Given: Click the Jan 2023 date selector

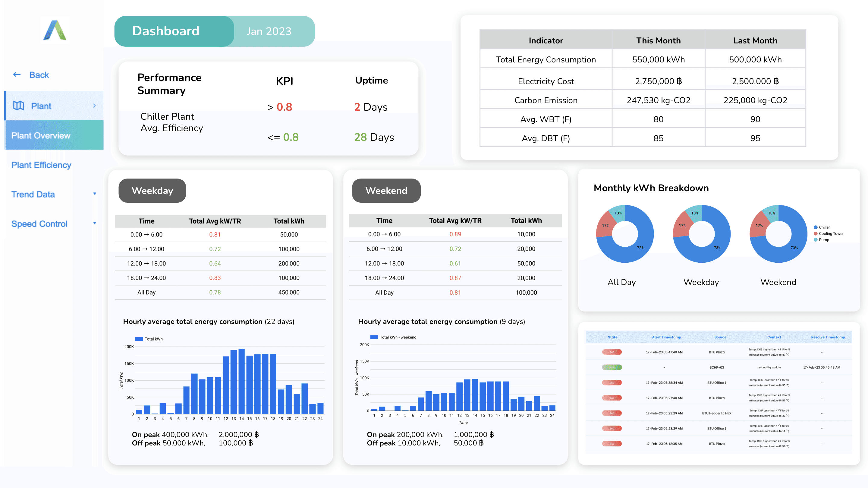Looking at the screenshot, I should tap(269, 31).
